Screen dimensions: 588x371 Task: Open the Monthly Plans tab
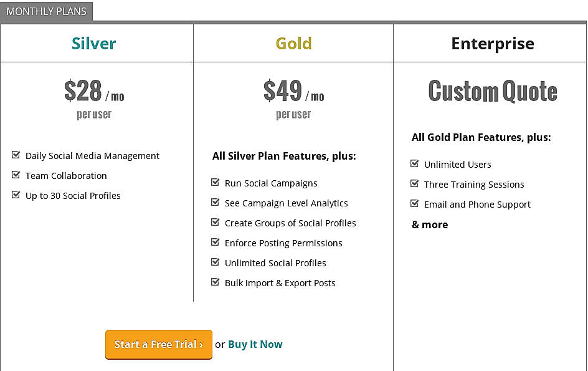pos(47,11)
